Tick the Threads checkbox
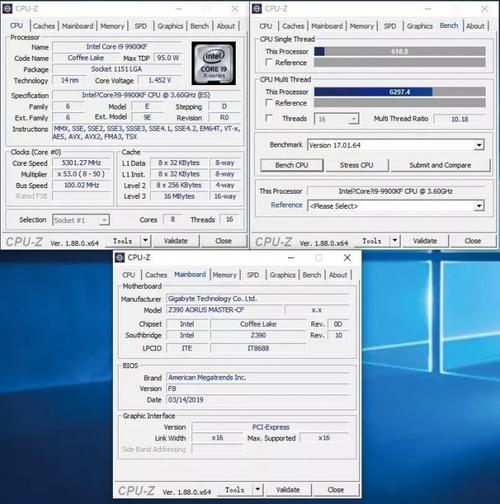 pyautogui.click(x=269, y=118)
